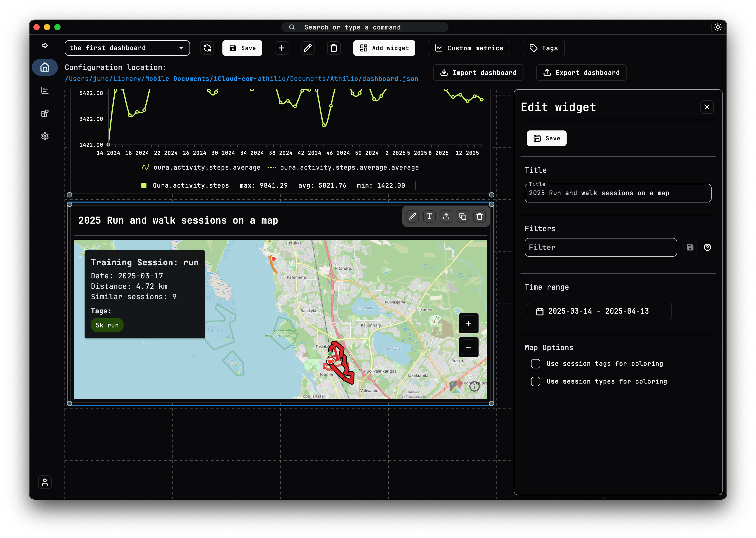The width and height of the screenshot is (756, 538).
Task: Enable 'Use session types for coloring'
Action: click(536, 381)
